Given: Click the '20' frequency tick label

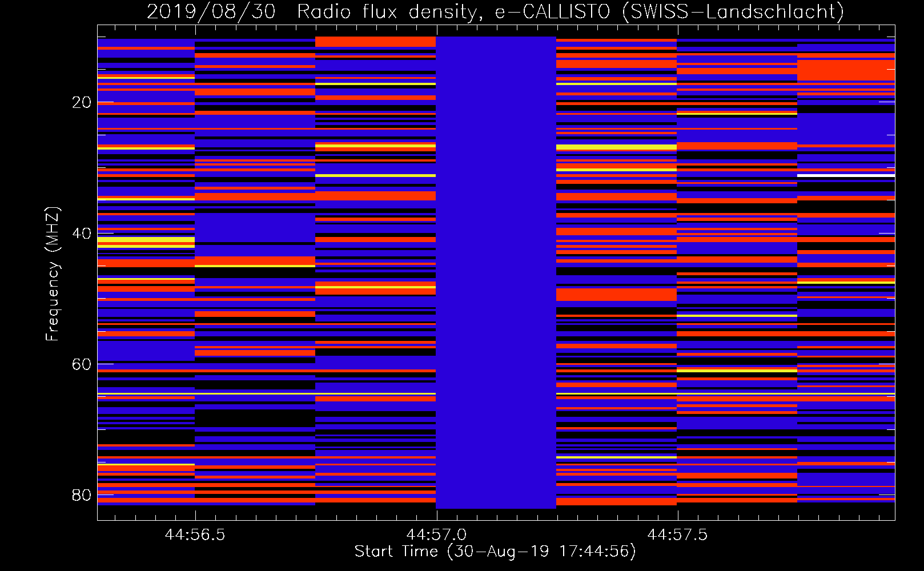Looking at the screenshot, I should point(82,102).
